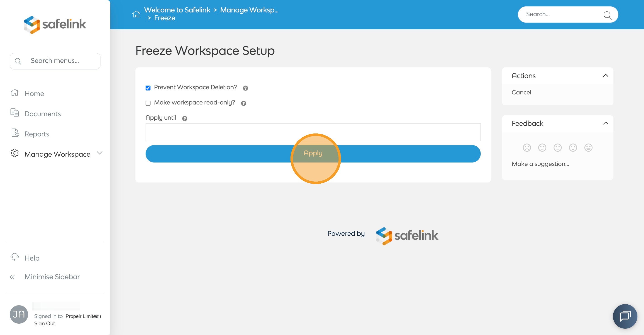Click the Apply until date field
644x335 pixels.
313,132
